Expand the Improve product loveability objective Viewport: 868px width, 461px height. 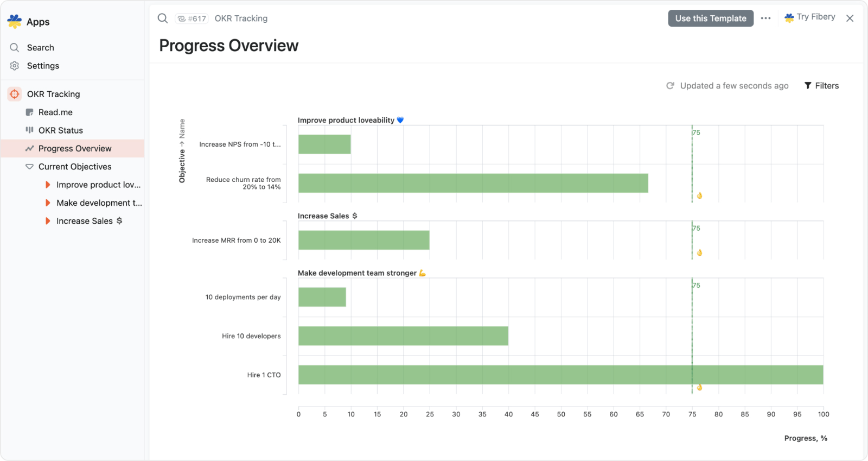tap(48, 185)
